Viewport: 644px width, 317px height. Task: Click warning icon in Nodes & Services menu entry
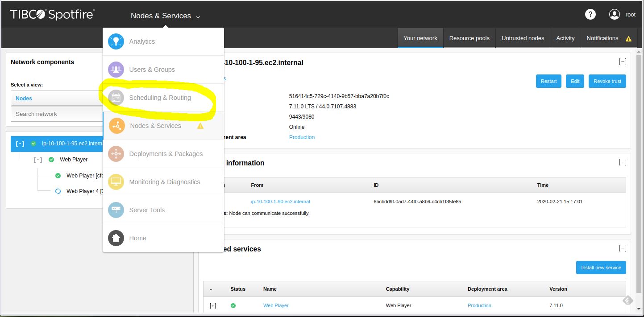coord(200,126)
